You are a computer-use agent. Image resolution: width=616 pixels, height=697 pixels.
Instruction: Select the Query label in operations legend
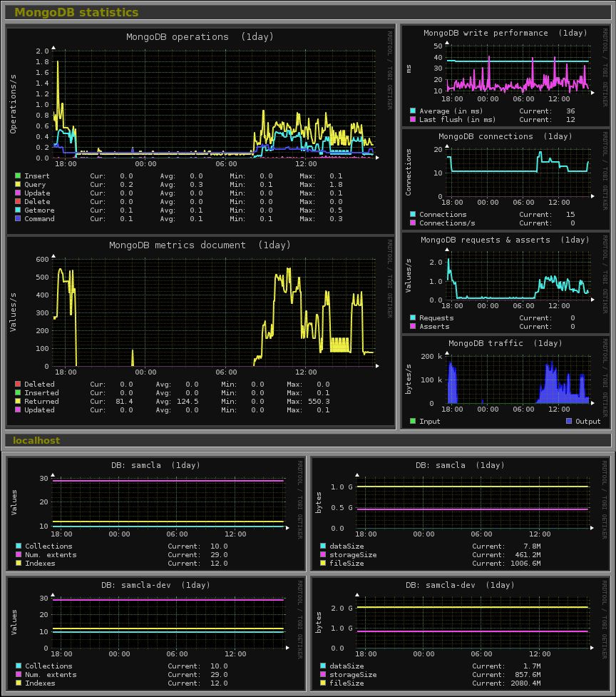pyautogui.click(x=35, y=185)
